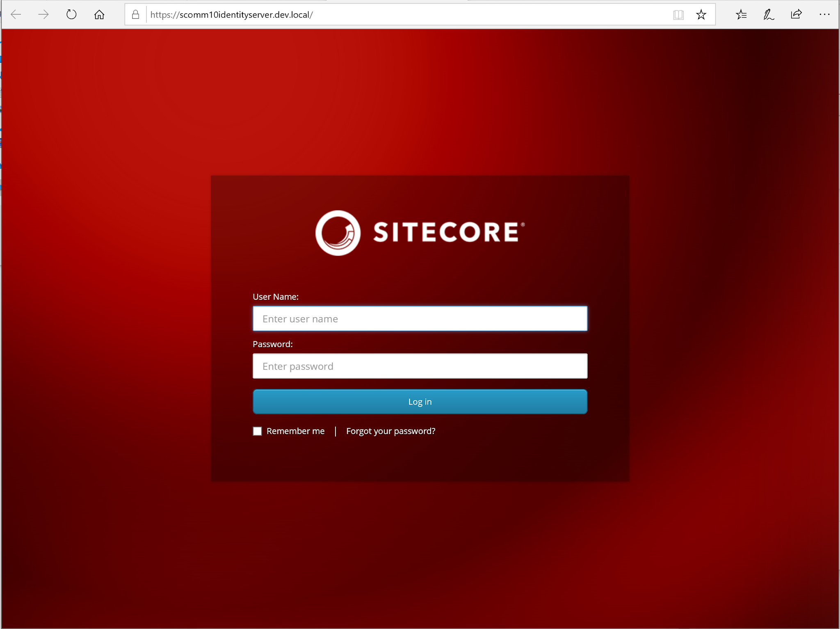The height and width of the screenshot is (629, 840).
Task: Open the Favorites hub icon
Action: [741, 15]
